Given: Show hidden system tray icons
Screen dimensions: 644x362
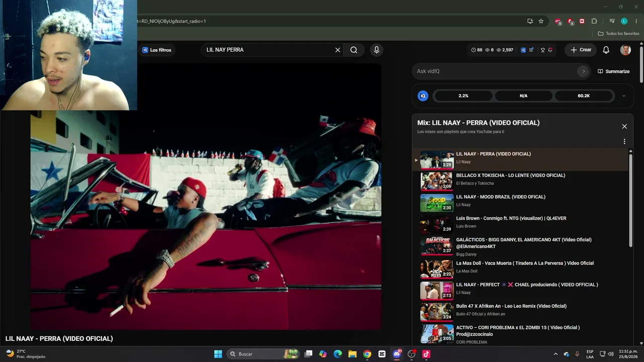Looking at the screenshot, I should click(x=555, y=354).
